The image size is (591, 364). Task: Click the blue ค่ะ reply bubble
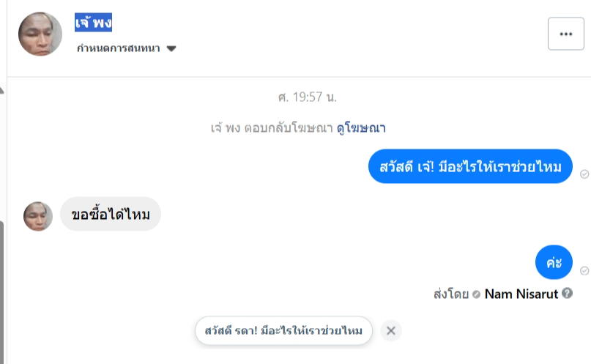tap(554, 263)
